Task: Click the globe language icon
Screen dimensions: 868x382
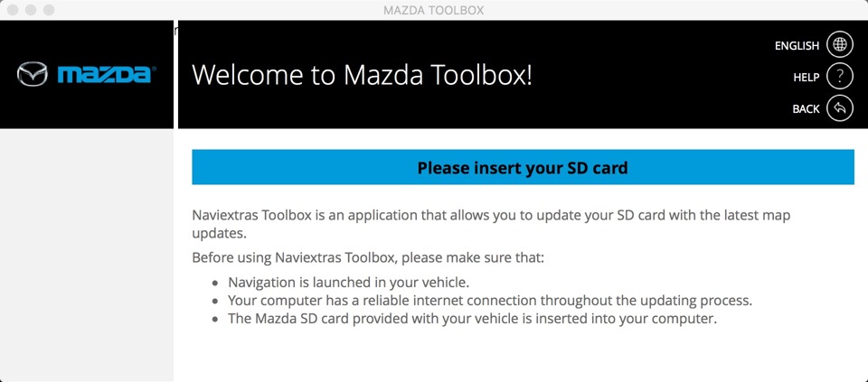Action: pos(840,45)
